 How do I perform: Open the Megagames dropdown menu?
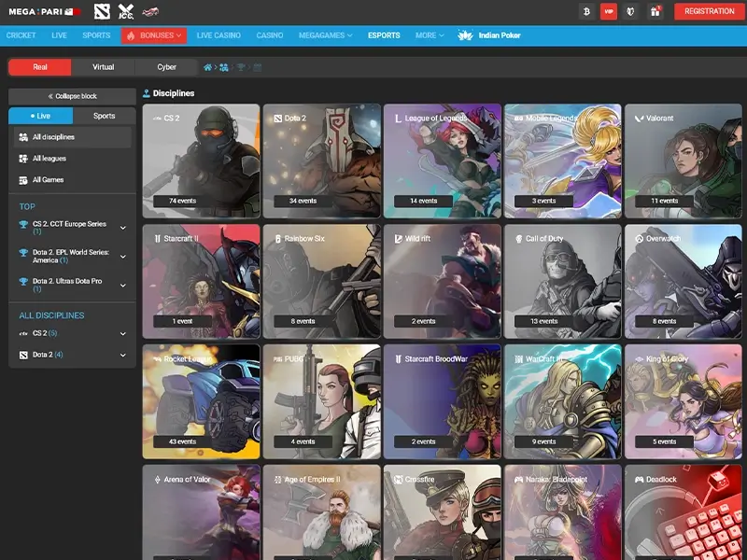[325, 35]
